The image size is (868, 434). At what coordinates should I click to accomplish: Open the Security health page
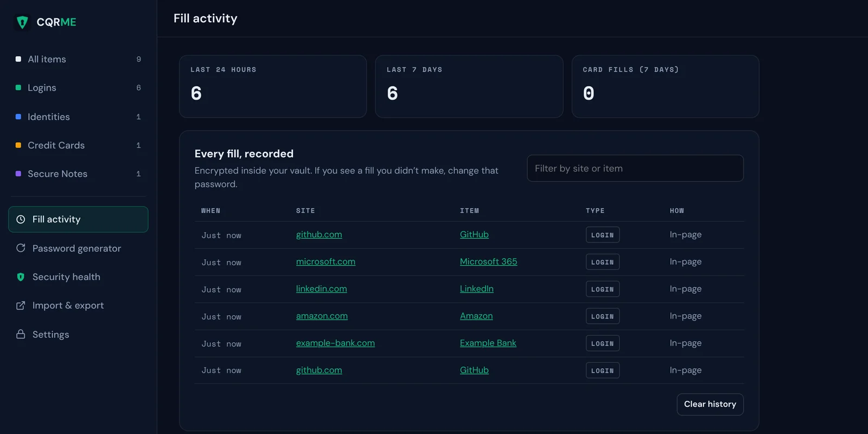click(x=78, y=277)
